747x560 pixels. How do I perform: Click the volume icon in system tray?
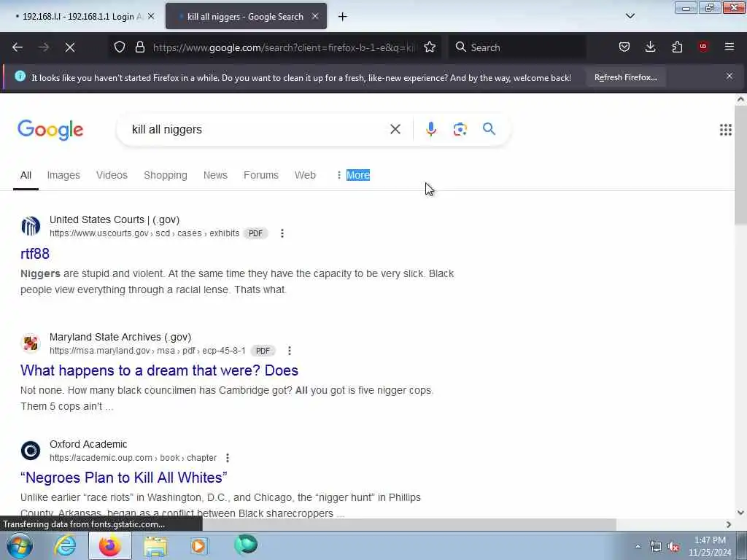point(673,547)
